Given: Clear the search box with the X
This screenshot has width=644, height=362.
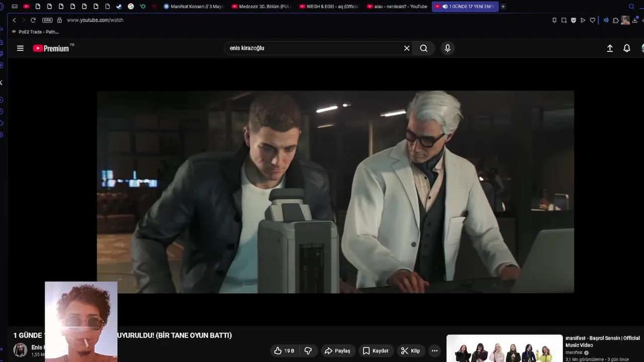Looking at the screenshot, I should [x=407, y=48].
